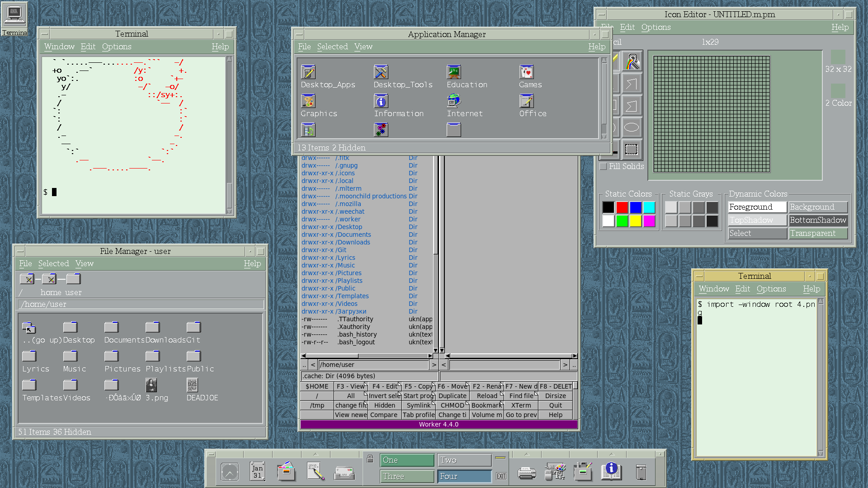This screenshot has width=868, height=488.
Task: Open View menu in File Manager
Action: pyautogui.click(x=85, y=263)
